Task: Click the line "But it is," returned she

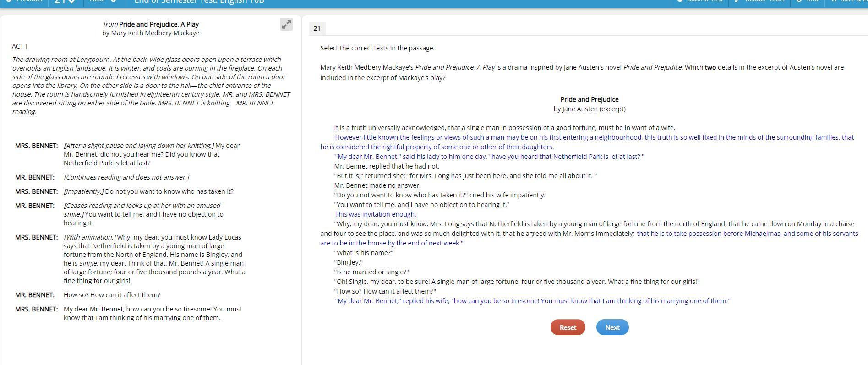Action: point(466,176)
